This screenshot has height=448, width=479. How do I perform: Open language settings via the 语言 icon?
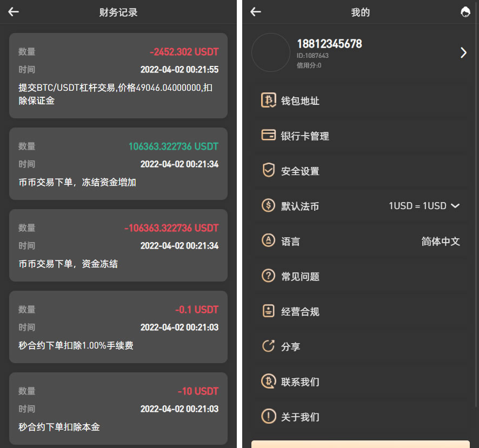269,241
